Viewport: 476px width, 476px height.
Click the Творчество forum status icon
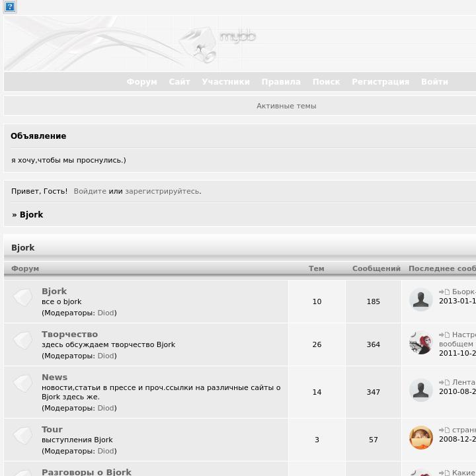coord(23,340)
